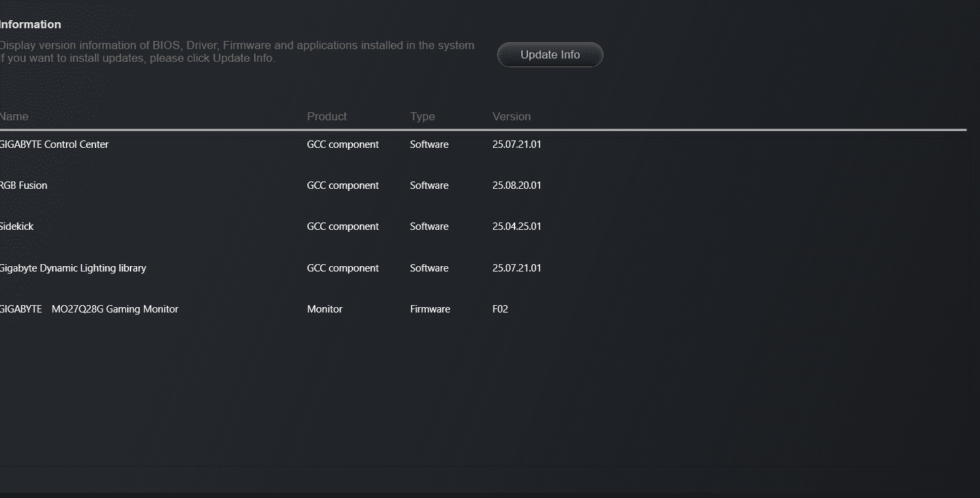This screenshot has height=498, width=980.
Task: Click the Product column header
Action: [327, 116]
